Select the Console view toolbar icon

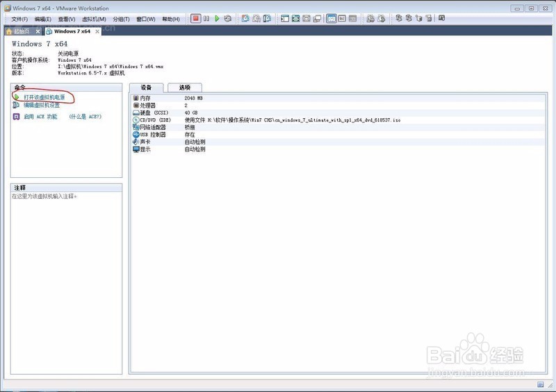(x=342, y=19)
